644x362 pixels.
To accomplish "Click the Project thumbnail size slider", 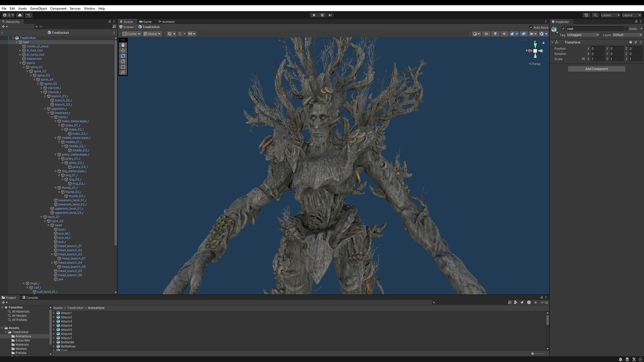I will [532, 353].
